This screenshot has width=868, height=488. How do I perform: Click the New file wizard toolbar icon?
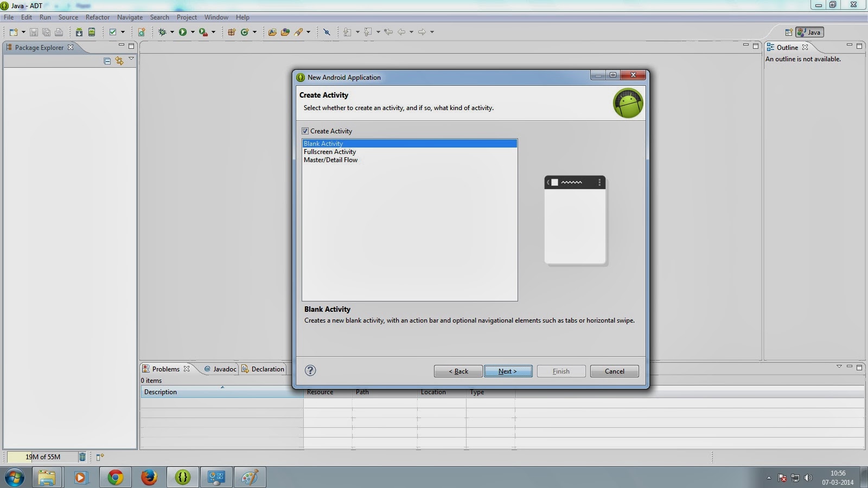click(14, 32)
